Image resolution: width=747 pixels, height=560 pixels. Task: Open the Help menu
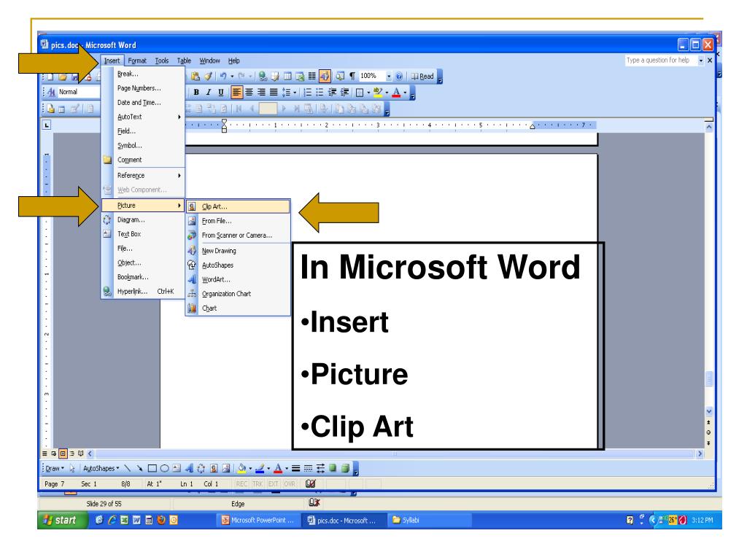(234, 61)
